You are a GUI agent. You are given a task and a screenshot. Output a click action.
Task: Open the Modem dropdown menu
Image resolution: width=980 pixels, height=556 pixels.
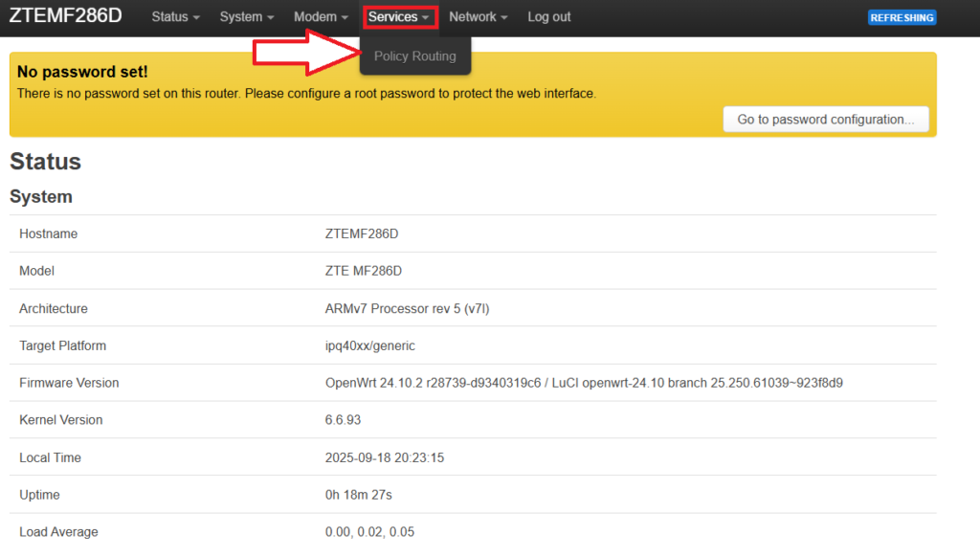point(321,17)
